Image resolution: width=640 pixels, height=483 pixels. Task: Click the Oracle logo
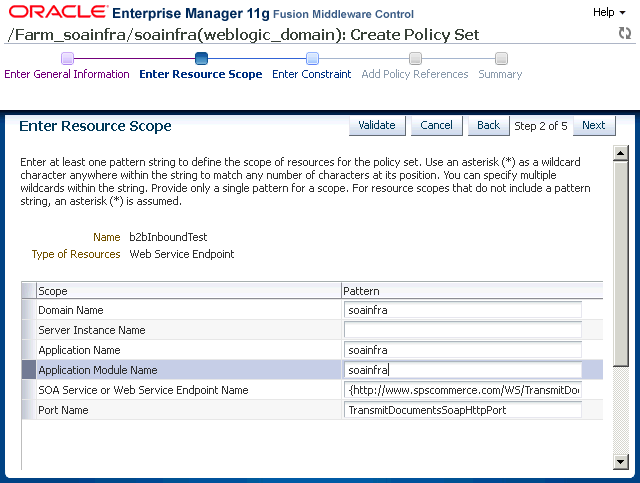click(x=58, y=12)
